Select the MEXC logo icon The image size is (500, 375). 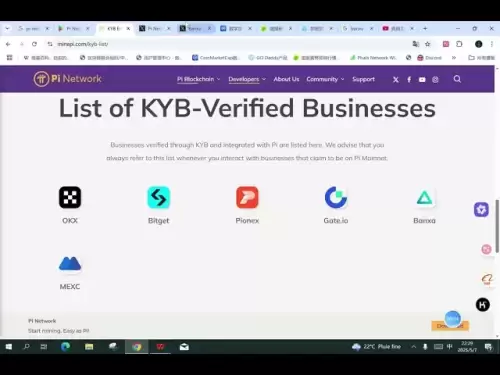coord(70,263)
